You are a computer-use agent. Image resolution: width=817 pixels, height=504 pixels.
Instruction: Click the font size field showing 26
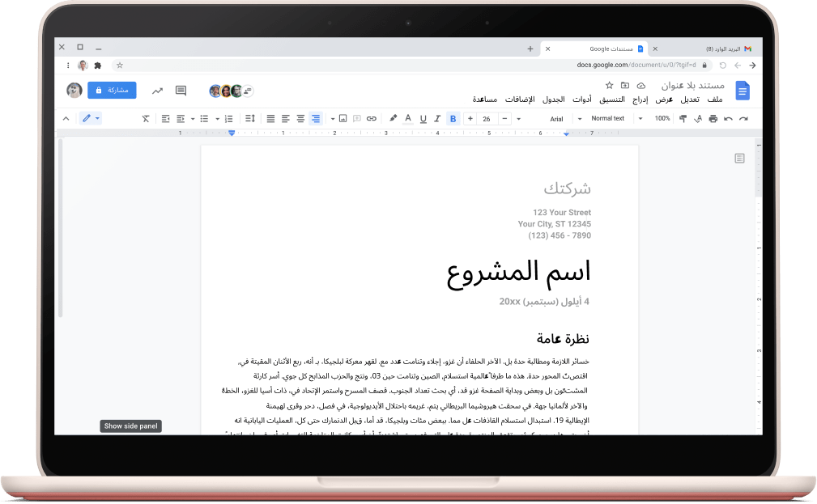point(487,119)
